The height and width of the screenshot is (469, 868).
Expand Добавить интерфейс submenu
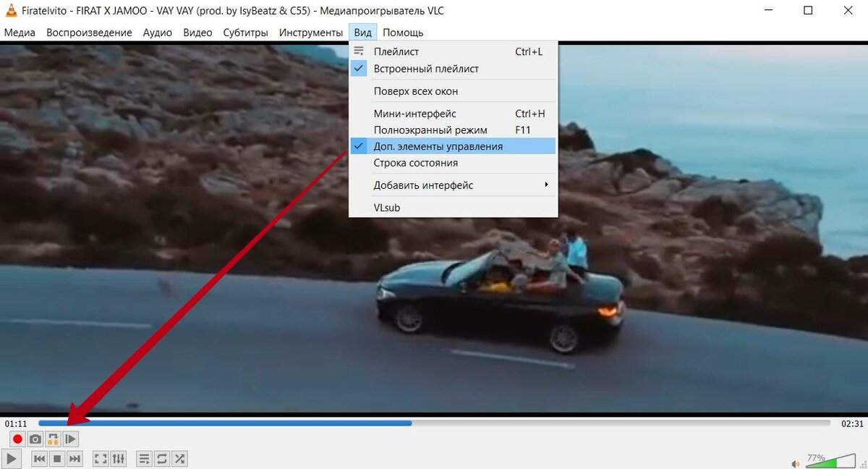tap(453, 185)
